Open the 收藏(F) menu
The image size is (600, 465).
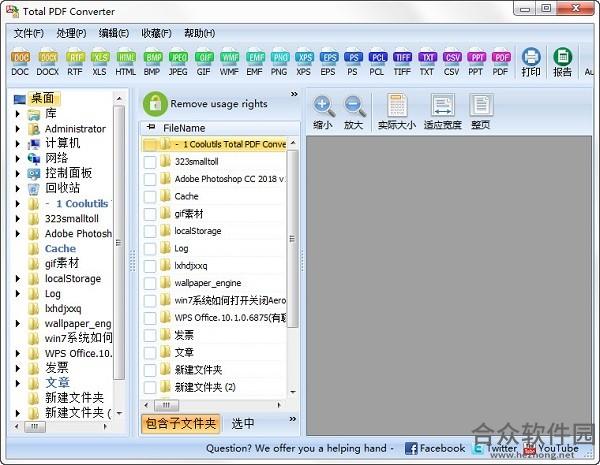(156, 34)
